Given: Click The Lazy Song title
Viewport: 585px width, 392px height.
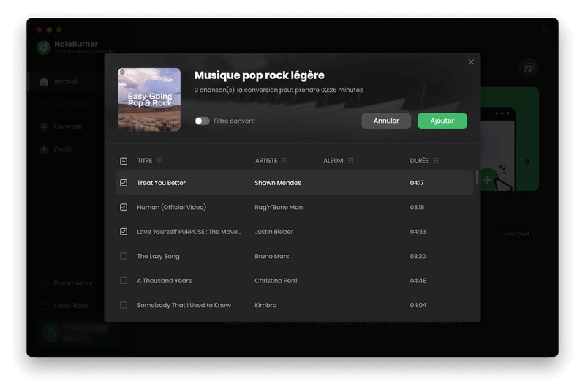Looking at the screenshot, I should coord(158,256).
